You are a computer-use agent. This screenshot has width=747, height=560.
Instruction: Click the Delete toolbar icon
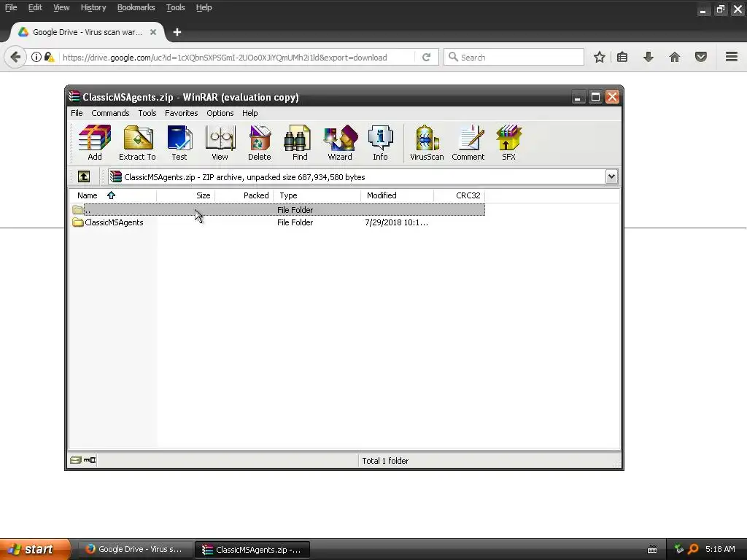pos(259,143)
